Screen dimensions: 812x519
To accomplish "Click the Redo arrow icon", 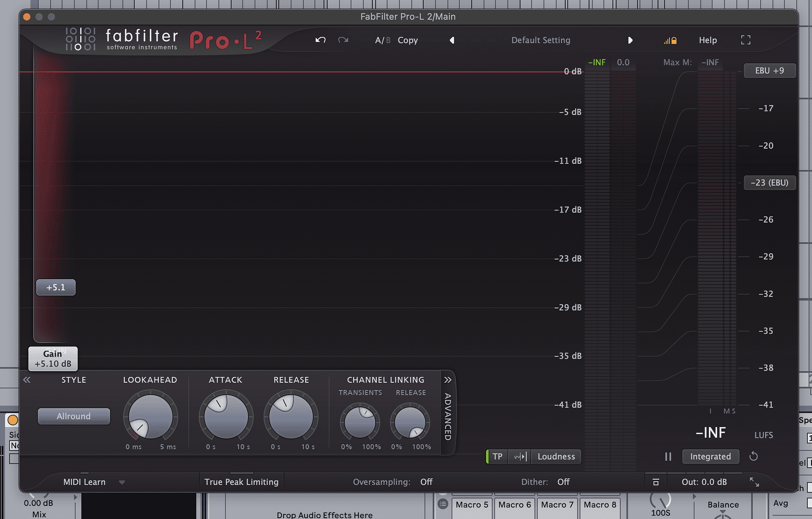I will (x=343, y=40).
